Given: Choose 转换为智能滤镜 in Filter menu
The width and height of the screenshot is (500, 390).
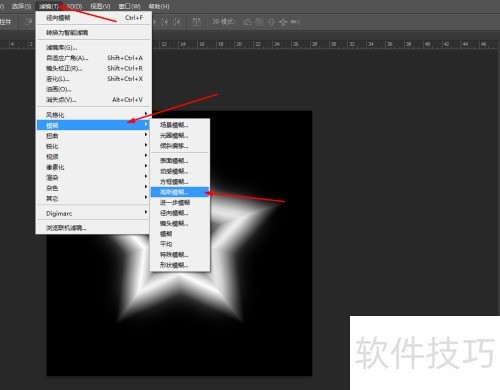Looking at the screenshot, I should [x=94, y=33].
